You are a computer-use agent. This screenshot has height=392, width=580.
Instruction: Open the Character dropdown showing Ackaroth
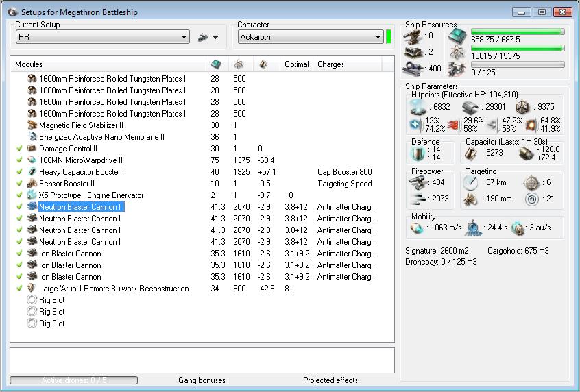point(378,37)
